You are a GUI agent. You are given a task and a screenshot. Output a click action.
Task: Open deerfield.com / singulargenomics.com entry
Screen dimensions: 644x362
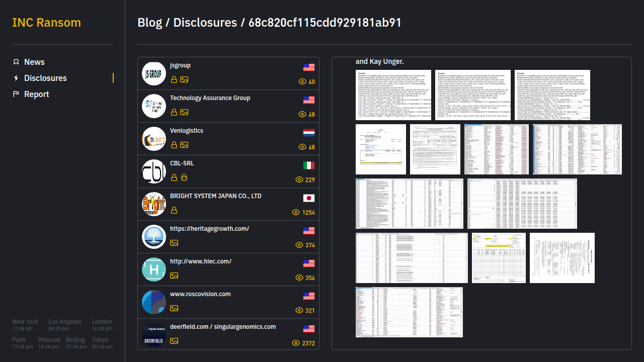pyautogui.click(x=228, y=335)
